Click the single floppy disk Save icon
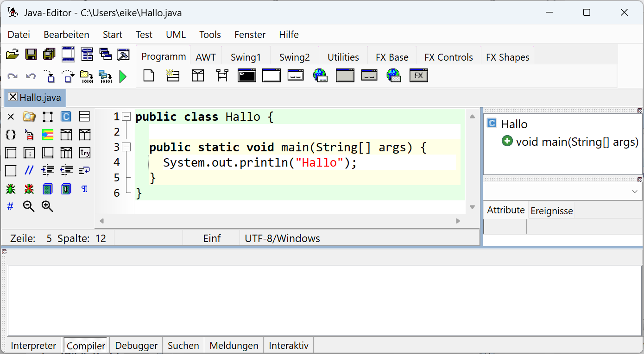Viewport: 644px width, 354px height. click(31, 55)
